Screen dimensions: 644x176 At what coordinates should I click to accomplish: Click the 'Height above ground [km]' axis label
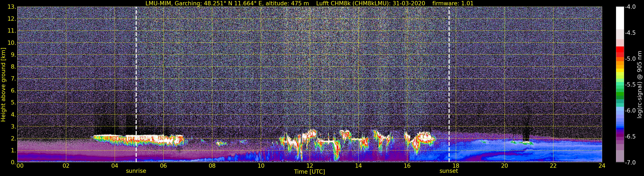tap(3, 85)
